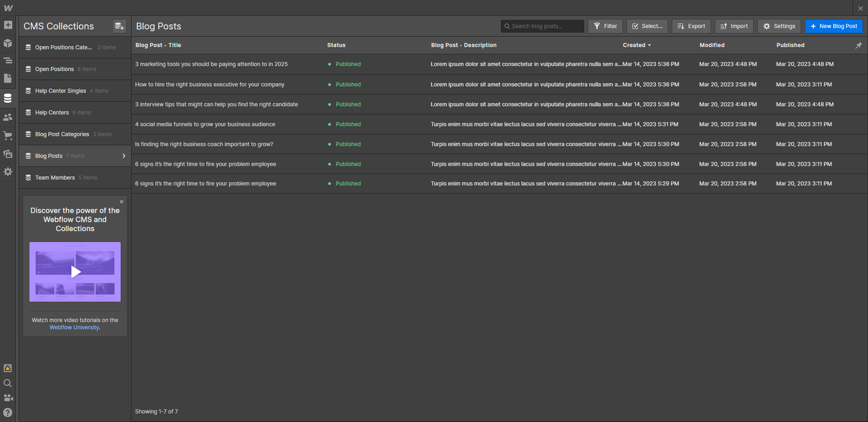Select the CMS Collections icon
The height and width of the screenshot is (422, 868).
(8, 98)
